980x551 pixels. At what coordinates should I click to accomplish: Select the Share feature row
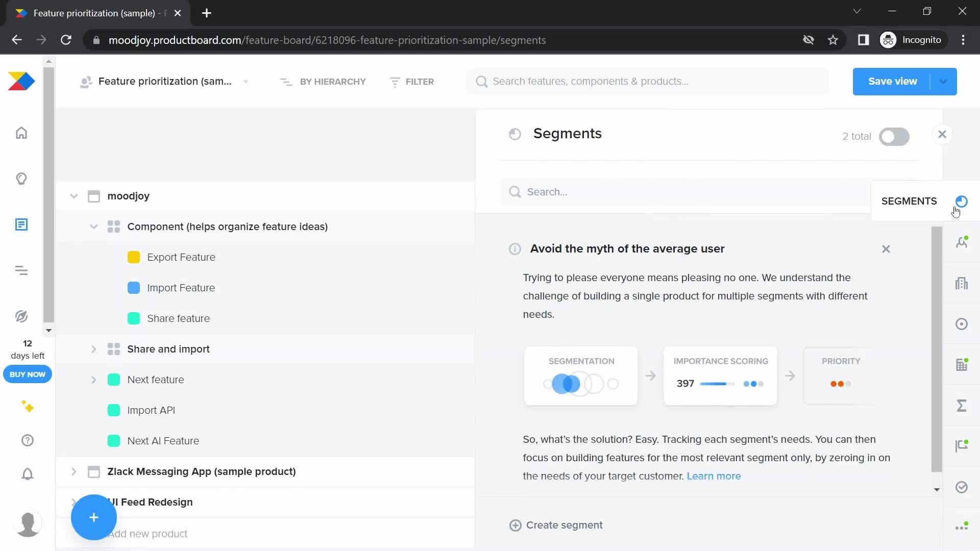(x=265, y=318)
